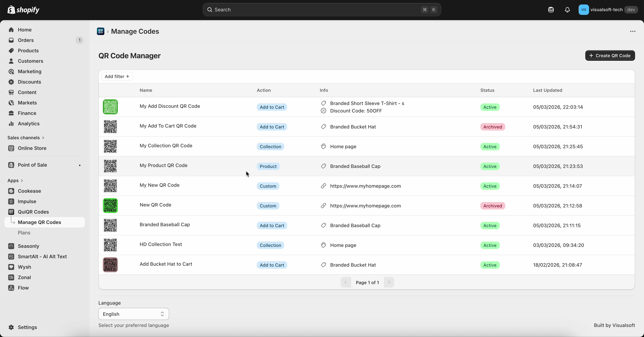Open notifications via the bell icon
The width and height of the screenshot is (644, 337).
coord(567,10)
